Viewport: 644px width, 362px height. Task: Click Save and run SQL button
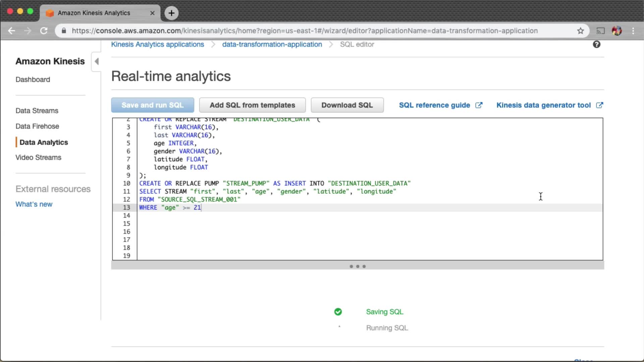(153, 105)
